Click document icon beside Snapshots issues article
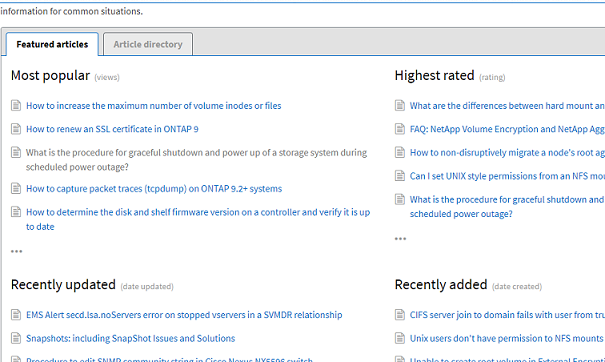The width and height of the screenshot is (605, 362). [16, 338]
